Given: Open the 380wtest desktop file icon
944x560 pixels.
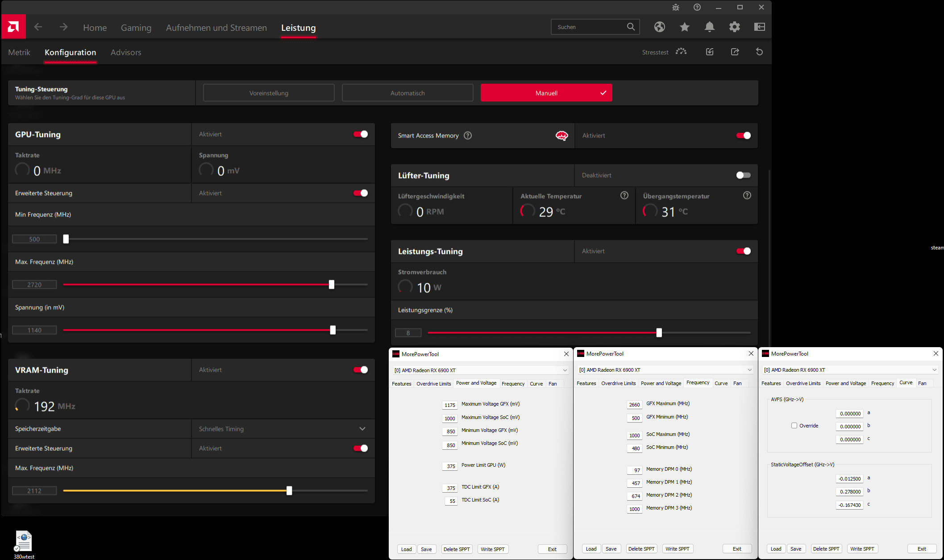Looking at the screenshot, I should click(24, 544).
